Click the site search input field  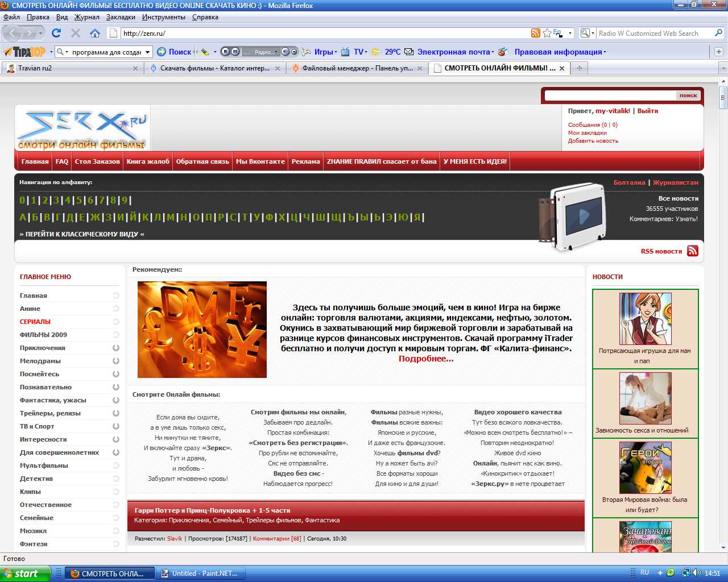pos(610,95)
